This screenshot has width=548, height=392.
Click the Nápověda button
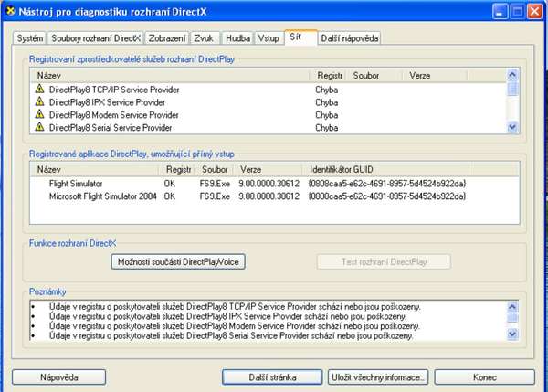click(59, 377)
